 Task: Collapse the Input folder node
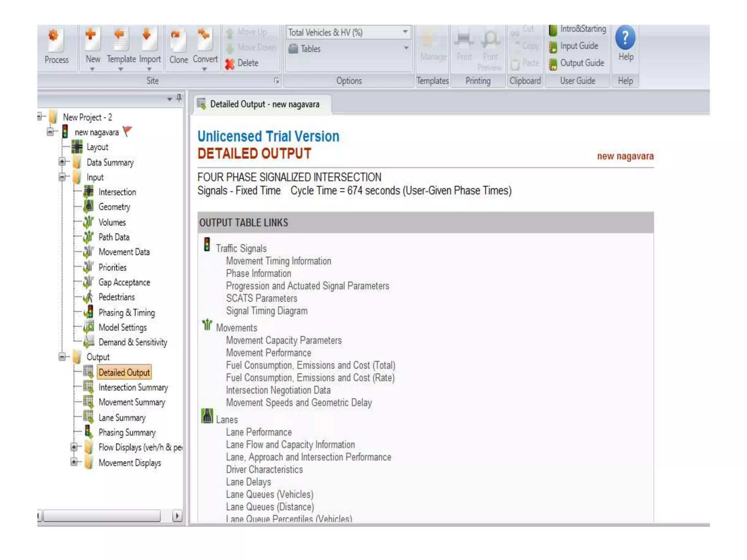tap(62, 177)
